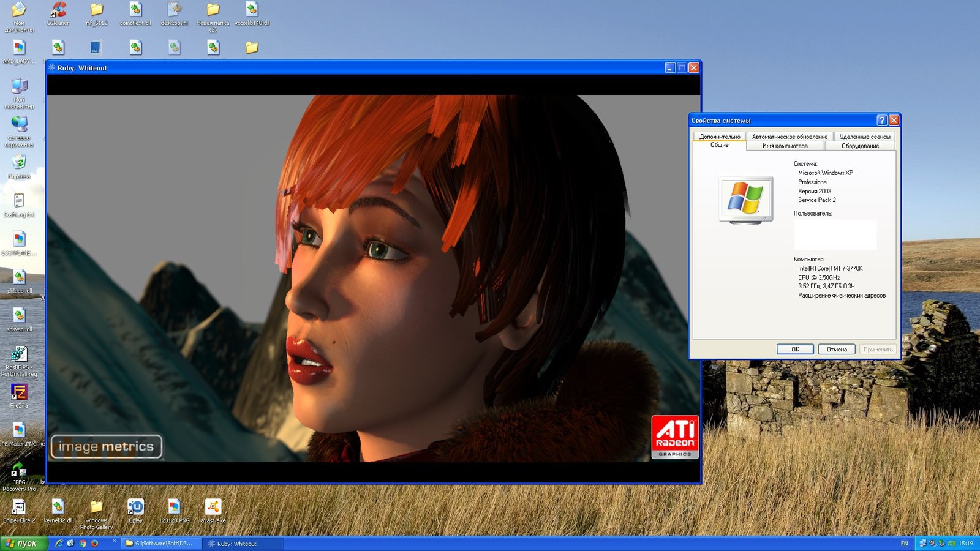Open the Uplay desktop shortcut
Image resolution: width=980 pixels, height=551 pixels.
click(135, 508)
